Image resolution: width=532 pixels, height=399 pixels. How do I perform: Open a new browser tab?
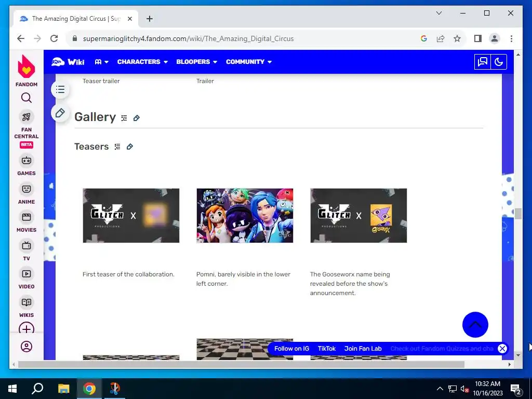(x=150, y=19)
